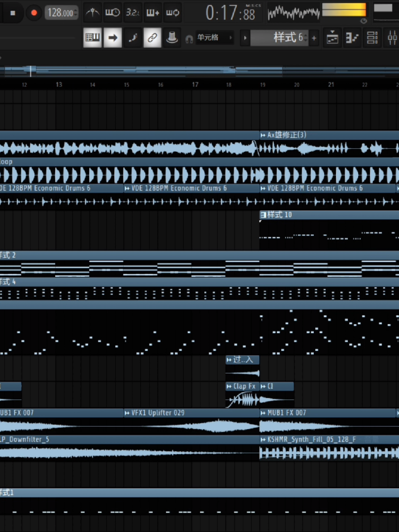The image size is (399, 532).
Task: Toggle step editing mode icon
Action: pos(132,38)
